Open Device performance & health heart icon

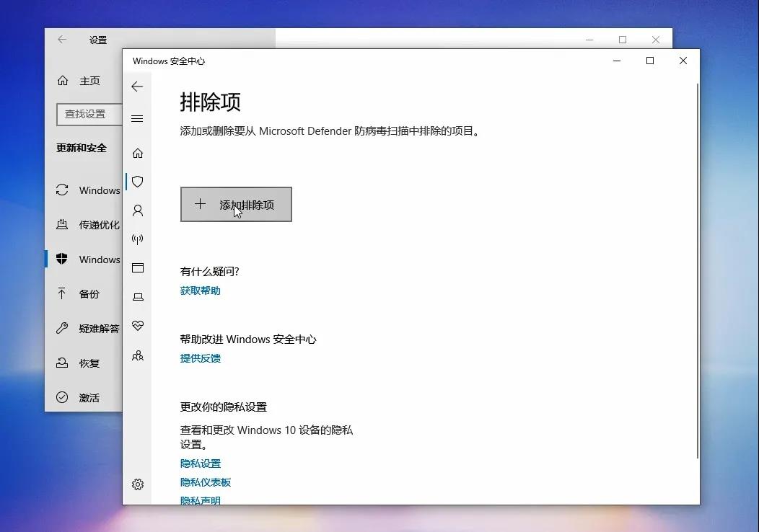[x=138, y=326]
